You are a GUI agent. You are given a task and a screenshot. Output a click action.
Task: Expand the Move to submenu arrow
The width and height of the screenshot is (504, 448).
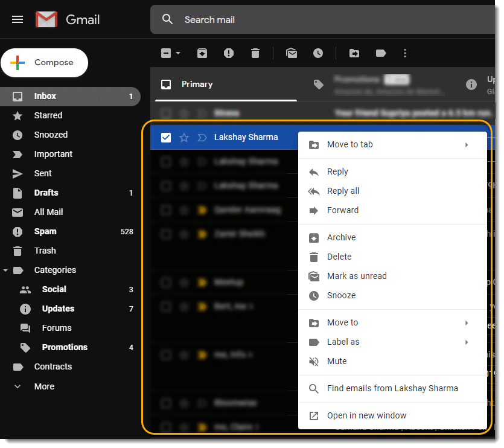tap(467, 323)
